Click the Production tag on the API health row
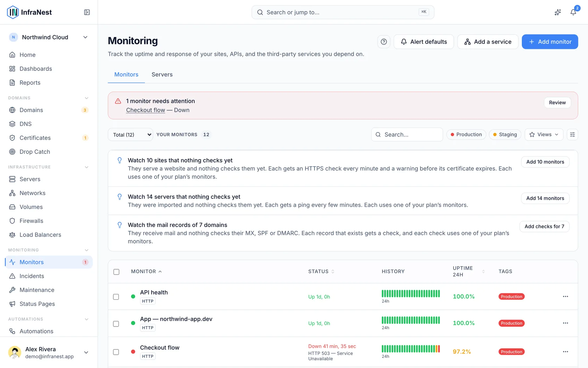Image resolution: width=588 pixels, height=368 pixels. 511,296
